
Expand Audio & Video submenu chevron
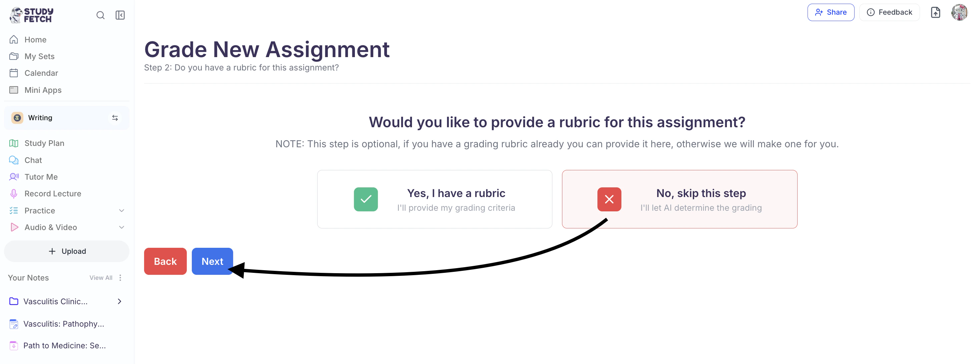click(x=122, y=227)
